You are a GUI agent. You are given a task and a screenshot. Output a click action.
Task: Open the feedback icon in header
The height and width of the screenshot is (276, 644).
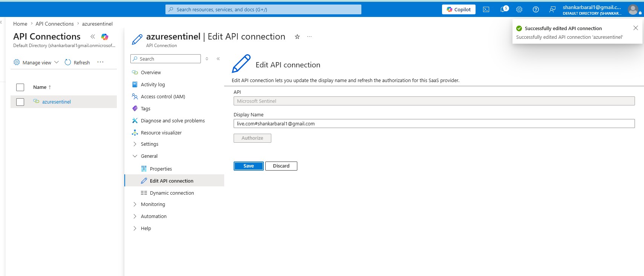point(552,9)
